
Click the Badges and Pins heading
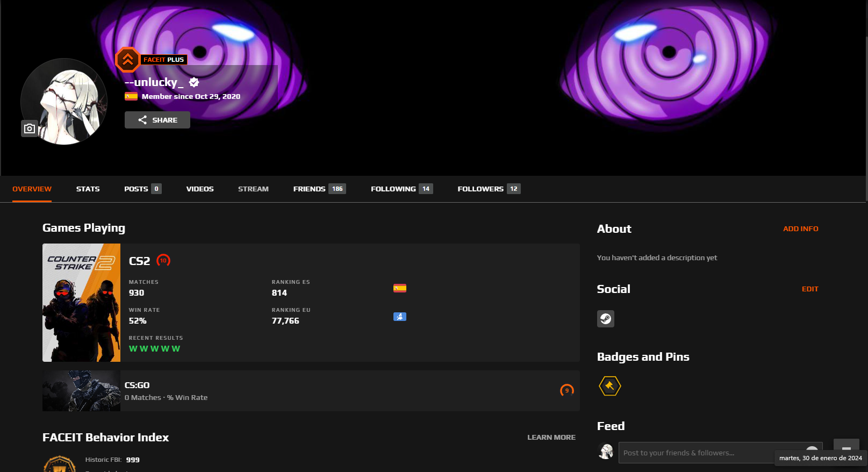(643, 357)
